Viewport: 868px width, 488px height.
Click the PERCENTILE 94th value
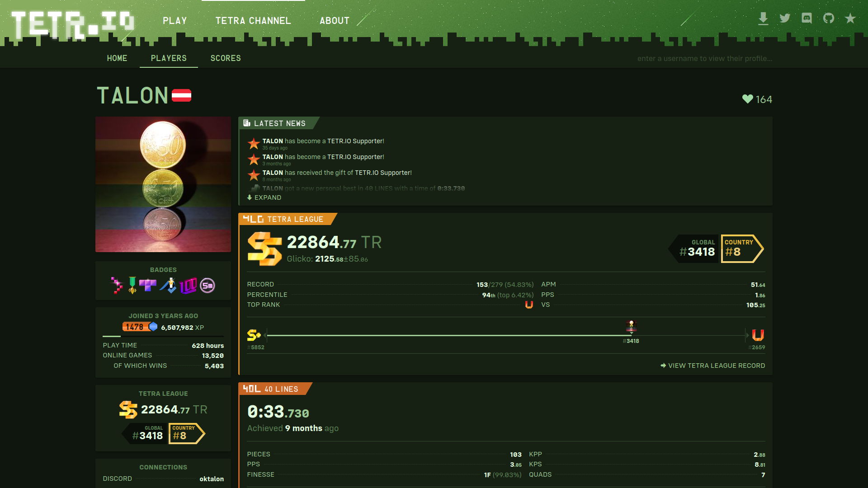click(508, 295)
